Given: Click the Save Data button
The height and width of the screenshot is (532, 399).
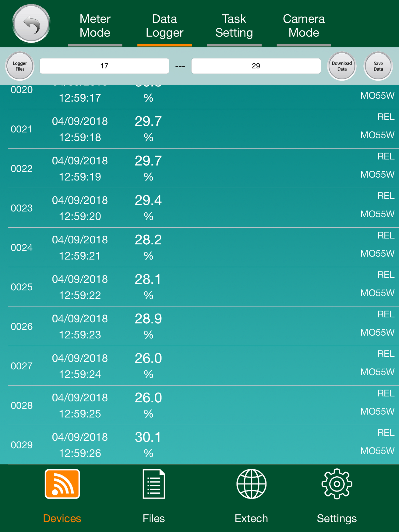Looking at the screenshot, I should coord(378,66).
